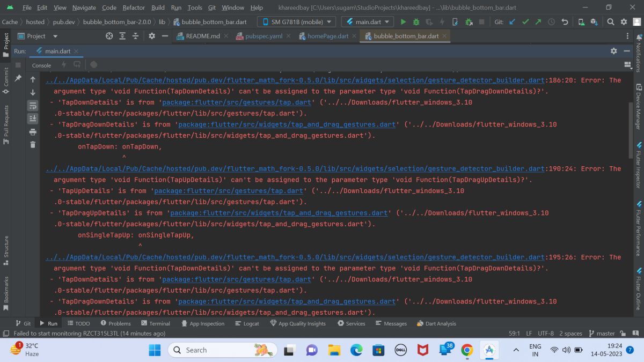Open the Problems tool tab

[115, 323]
